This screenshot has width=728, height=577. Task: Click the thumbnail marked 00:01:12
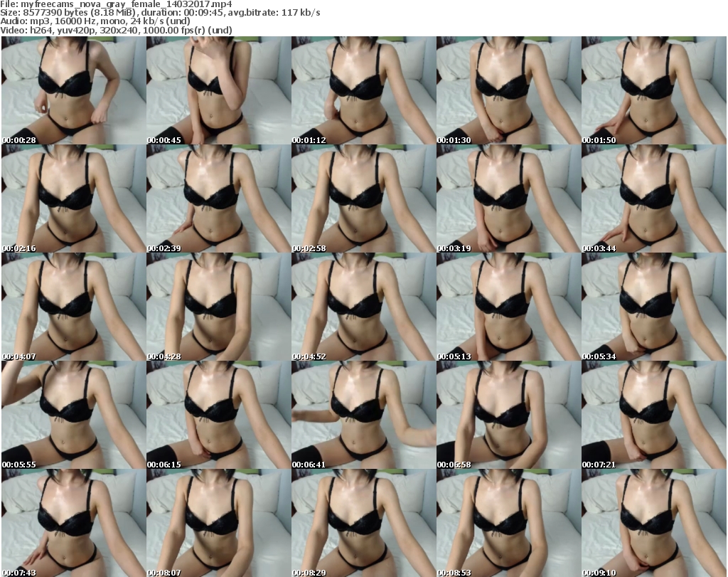coord(363,90)
